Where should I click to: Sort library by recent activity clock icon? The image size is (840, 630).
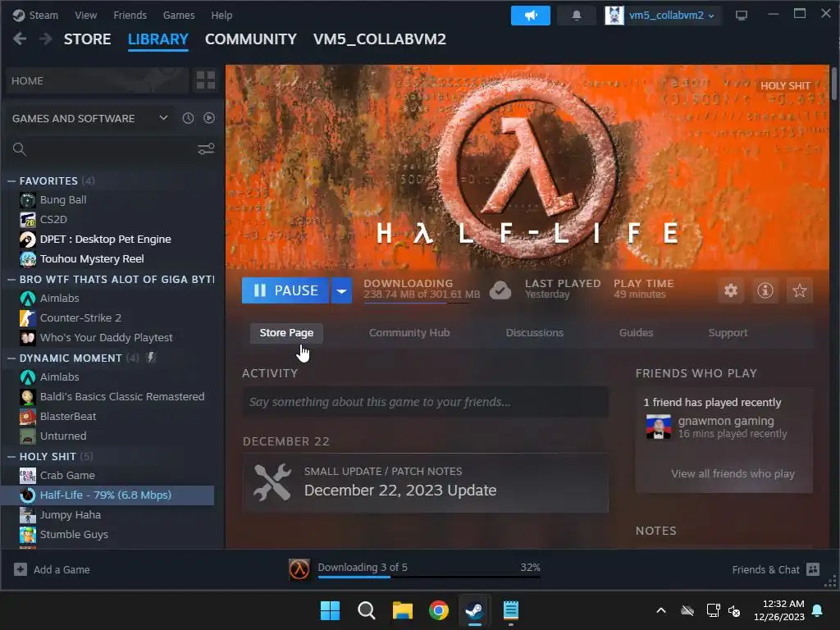pos(188,118)
